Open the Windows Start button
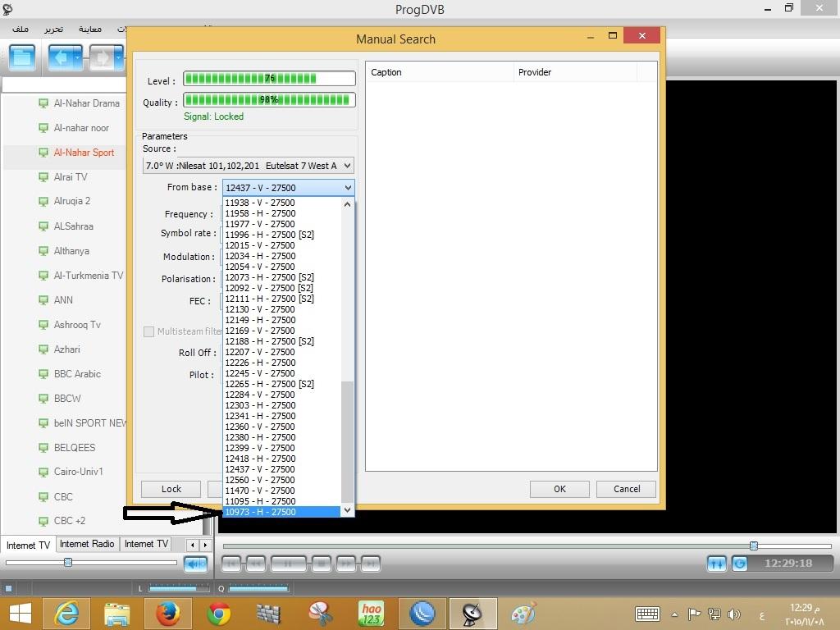Viewport: 840px width, 630px height. [21, 614]
